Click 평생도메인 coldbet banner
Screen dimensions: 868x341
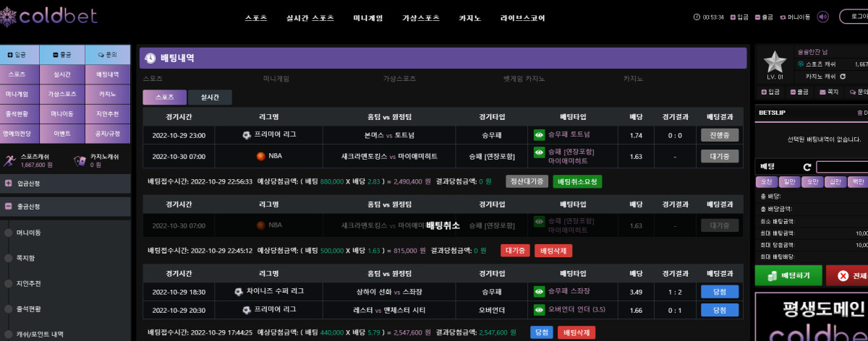click(x=811, y=316)
